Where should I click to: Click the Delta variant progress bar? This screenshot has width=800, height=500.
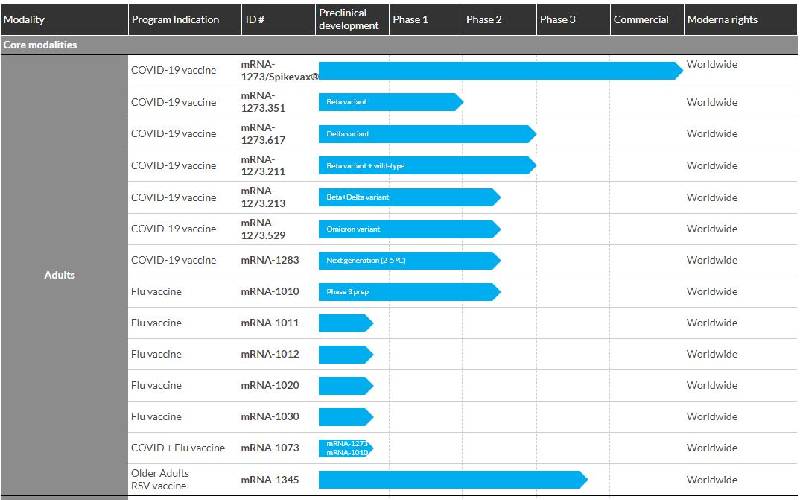(427, 134)
